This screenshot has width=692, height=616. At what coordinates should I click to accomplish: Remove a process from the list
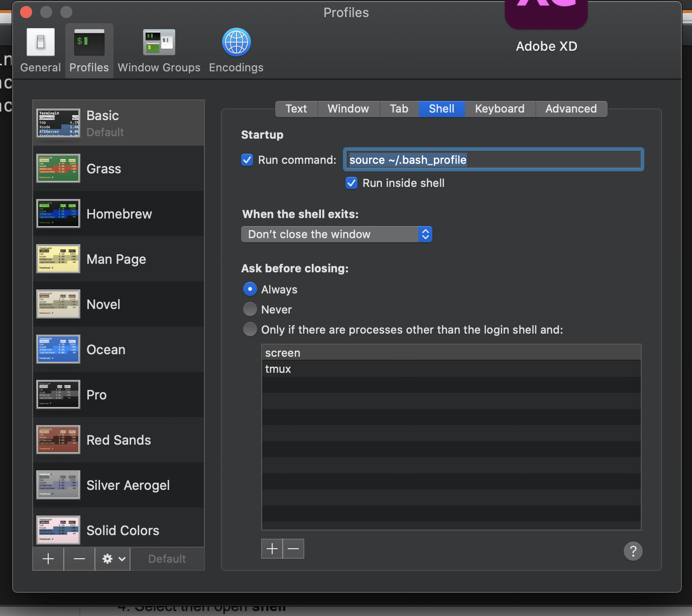pos(294,549)
